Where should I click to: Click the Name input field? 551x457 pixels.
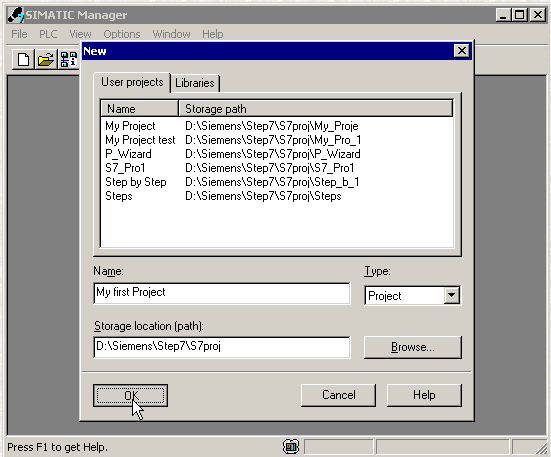(x=222, y=293)
